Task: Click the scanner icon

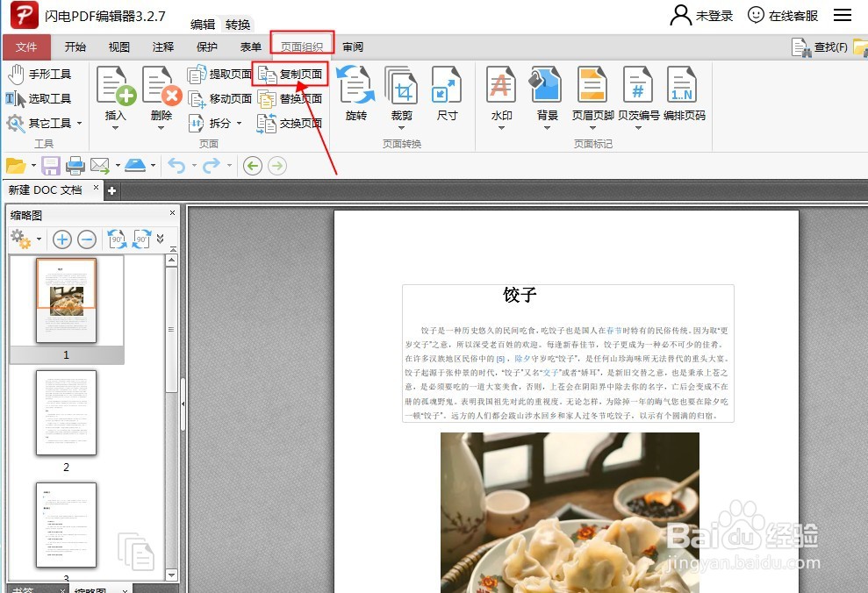Action: (135, 165)
